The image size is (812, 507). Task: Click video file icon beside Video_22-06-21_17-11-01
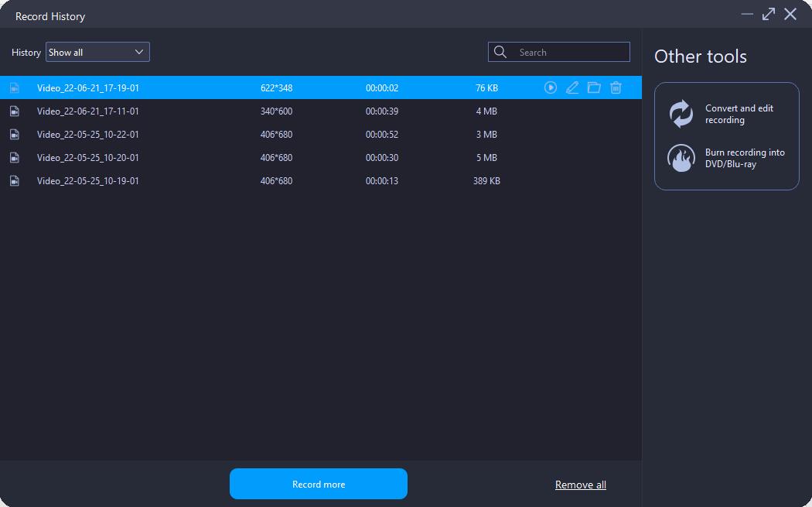(x=15, y=111)
